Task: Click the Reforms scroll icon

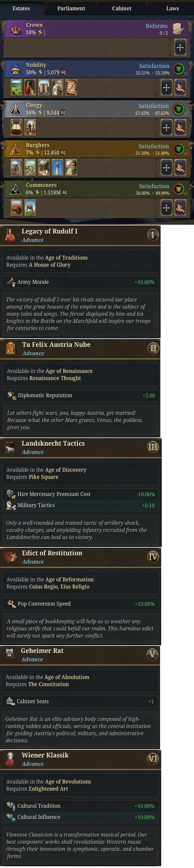Action: pos(178,29)
